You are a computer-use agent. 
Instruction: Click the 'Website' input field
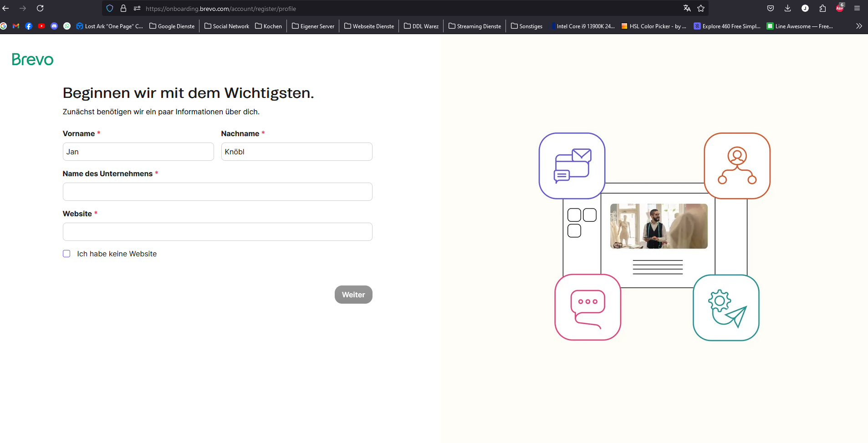coord(218,232)
